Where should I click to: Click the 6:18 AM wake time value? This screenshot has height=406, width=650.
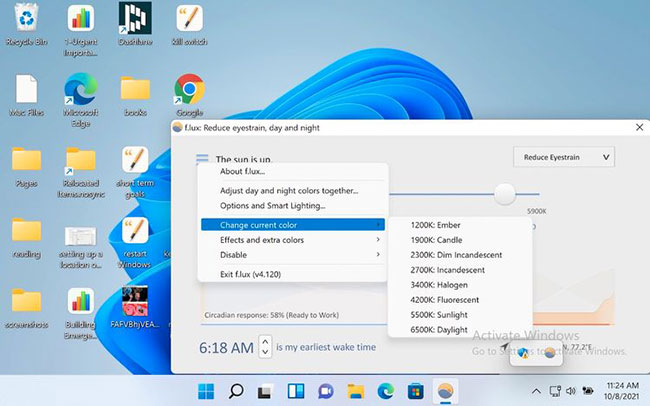click(x=226, y=348)
